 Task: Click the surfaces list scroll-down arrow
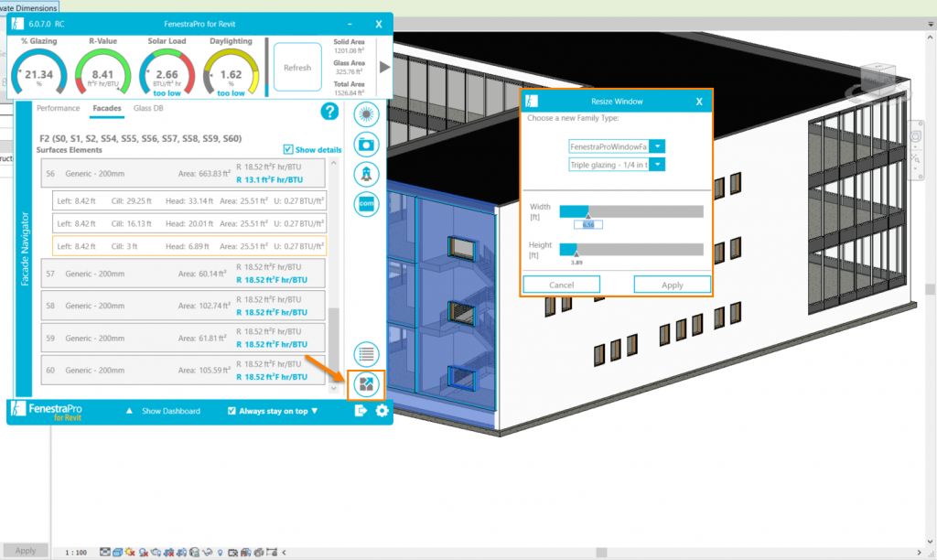tap(334, 389)
